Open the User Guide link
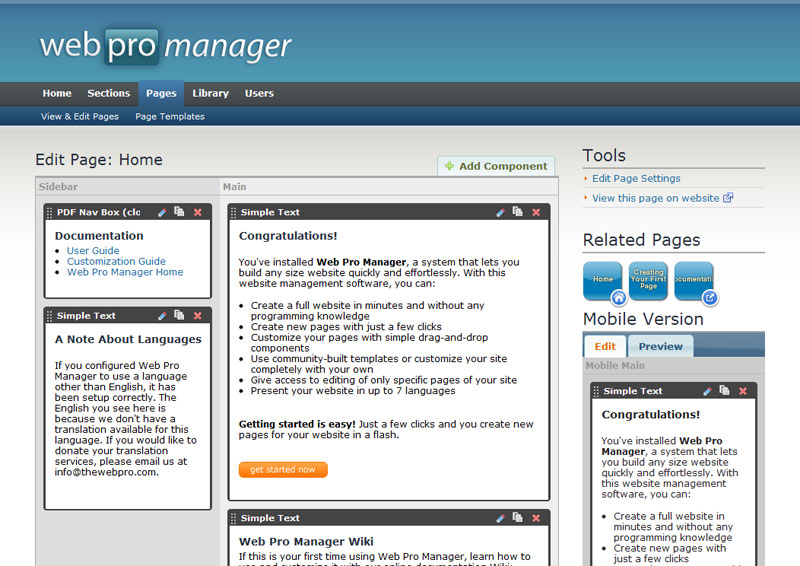Viewport: 800px width, 566px height. click(93, 251)
